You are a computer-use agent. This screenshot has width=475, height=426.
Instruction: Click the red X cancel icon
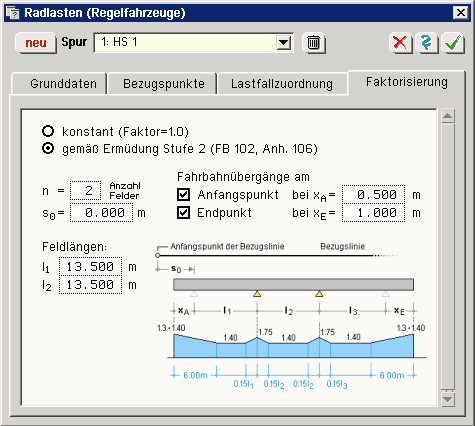point(400,43)
